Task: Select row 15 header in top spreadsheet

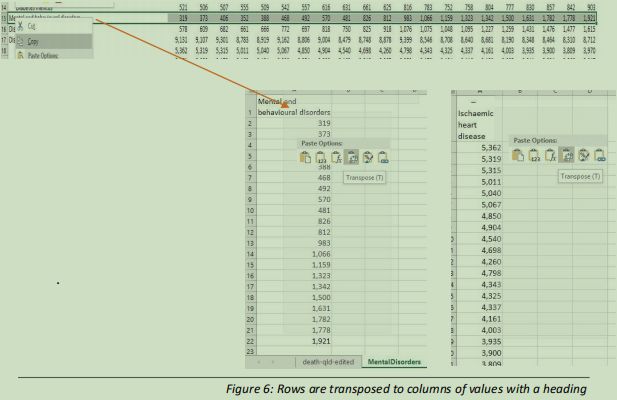Action: 5,18
